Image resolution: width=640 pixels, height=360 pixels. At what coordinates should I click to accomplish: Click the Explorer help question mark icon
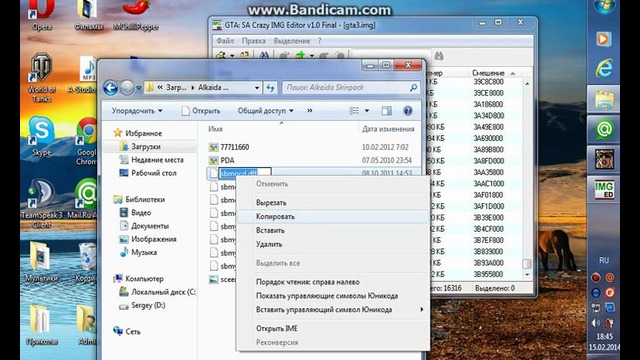(x=407, y=111)
